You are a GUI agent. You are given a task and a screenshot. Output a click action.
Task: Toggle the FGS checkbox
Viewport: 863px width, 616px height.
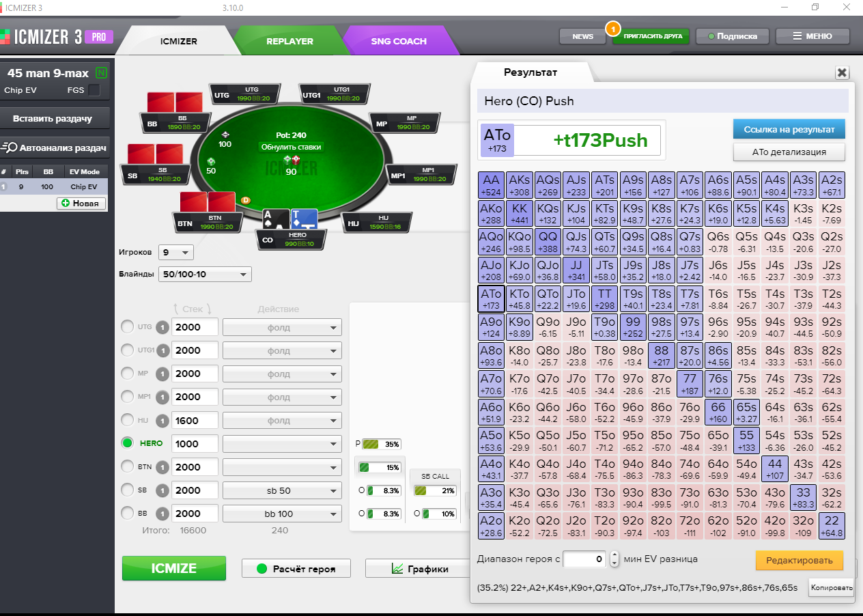[94, 90]
